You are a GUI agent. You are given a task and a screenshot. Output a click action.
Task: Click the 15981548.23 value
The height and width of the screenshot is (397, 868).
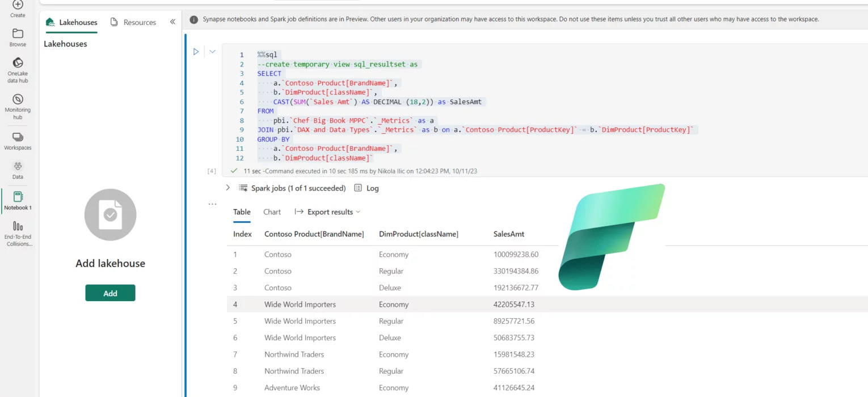(514, 354)
